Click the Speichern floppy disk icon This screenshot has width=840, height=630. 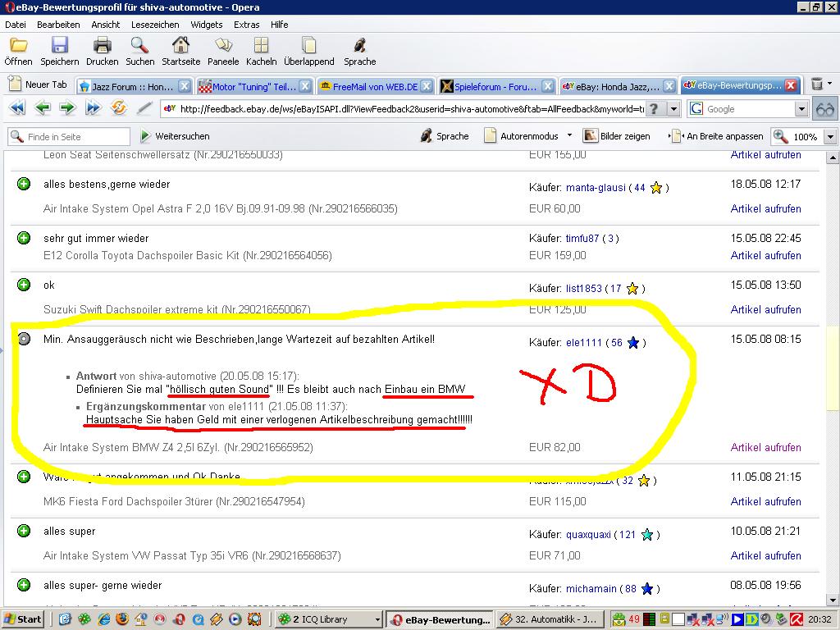pyautogui.click(x=59, y=45)
